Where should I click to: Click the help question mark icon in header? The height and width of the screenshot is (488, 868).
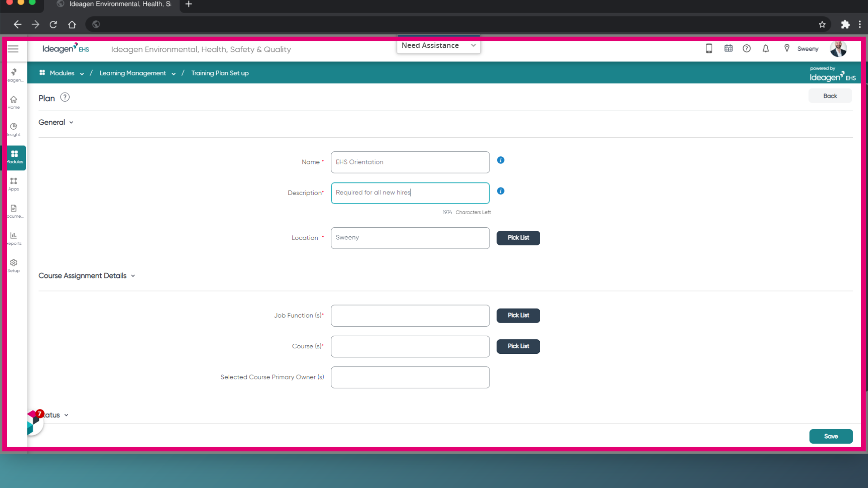click(x=746, y=48)
